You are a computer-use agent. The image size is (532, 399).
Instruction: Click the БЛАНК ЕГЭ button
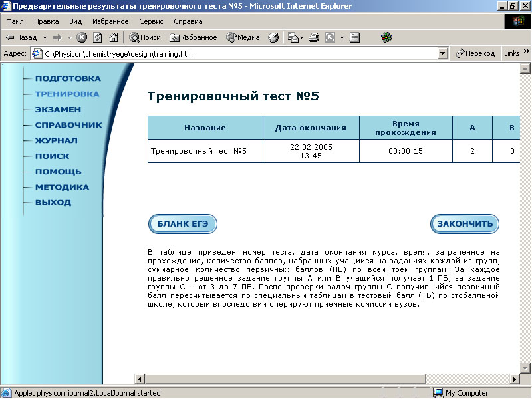coord(182,224)
